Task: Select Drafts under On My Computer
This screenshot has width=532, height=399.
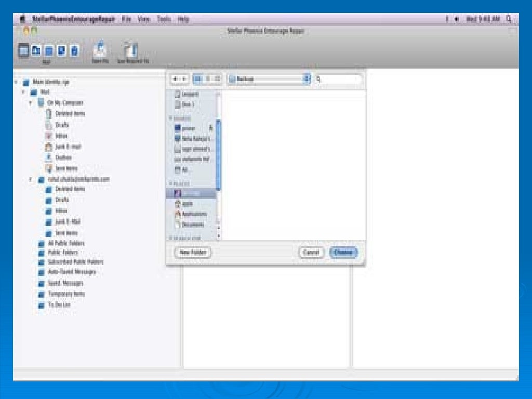Action: point(57,125)
